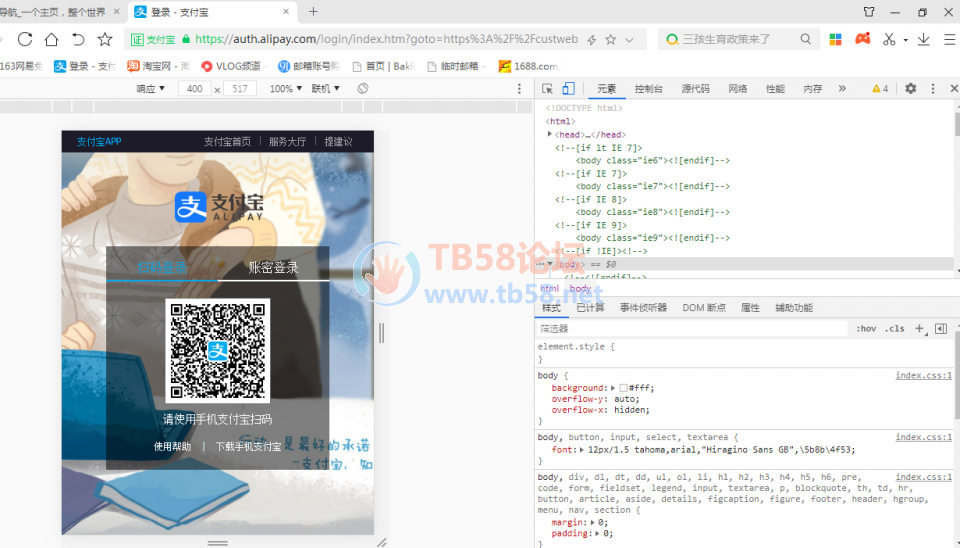The width and height of the screenshot is (960, 548).
Task: Toggle the :hov element state panel
Action: 866,328
